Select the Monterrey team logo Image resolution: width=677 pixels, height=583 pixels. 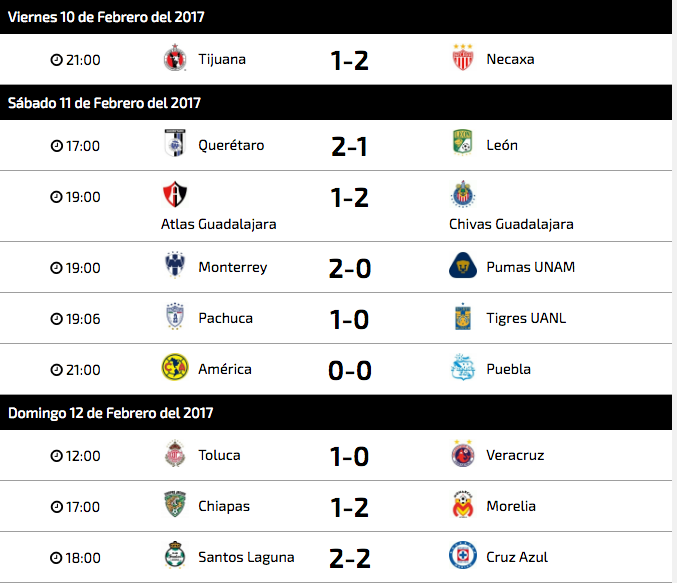click(x=175, y=265)
